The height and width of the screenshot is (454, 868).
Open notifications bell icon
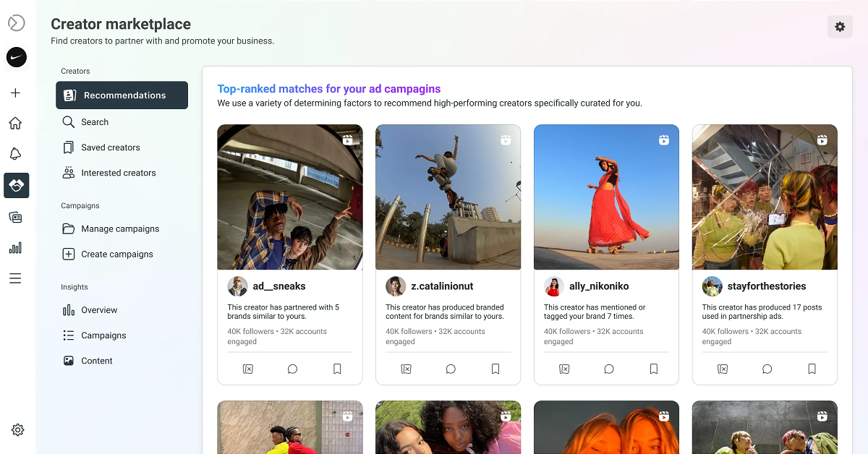(x=16, y=154)
